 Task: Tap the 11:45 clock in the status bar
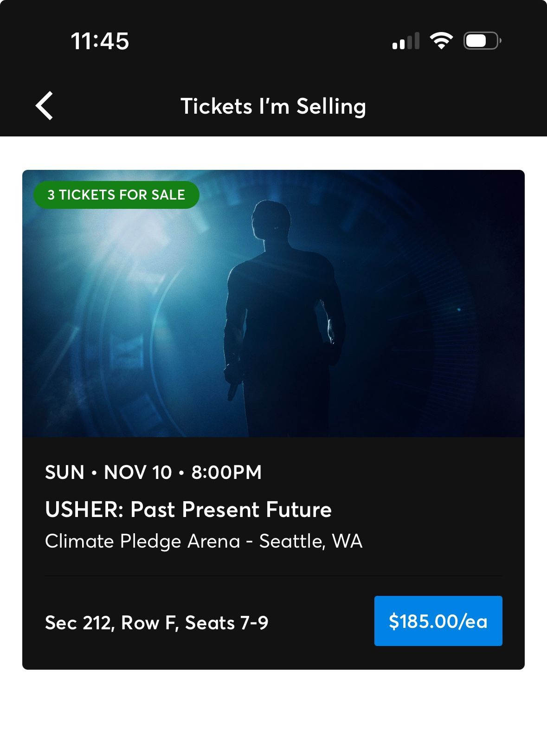[100, 41]
